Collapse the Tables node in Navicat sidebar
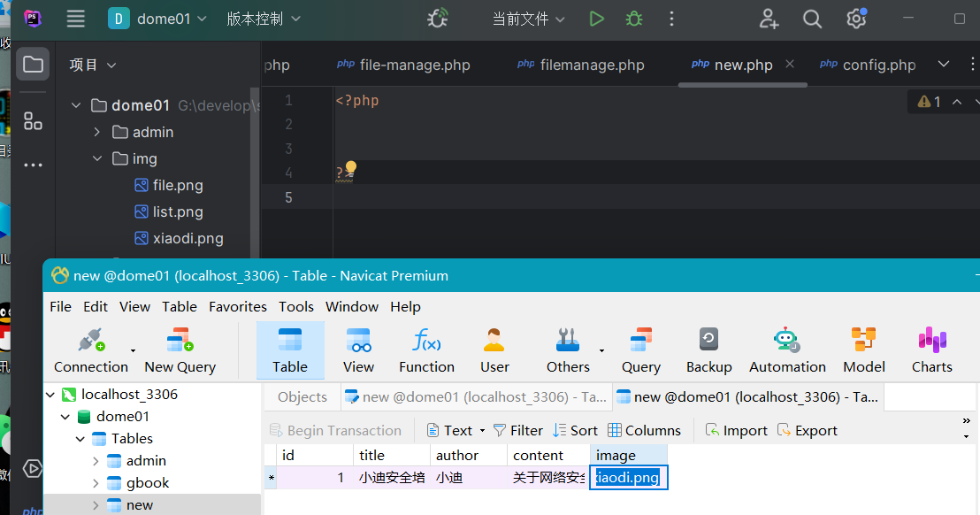Screen dimensions: 980x515 pos(80,438)
